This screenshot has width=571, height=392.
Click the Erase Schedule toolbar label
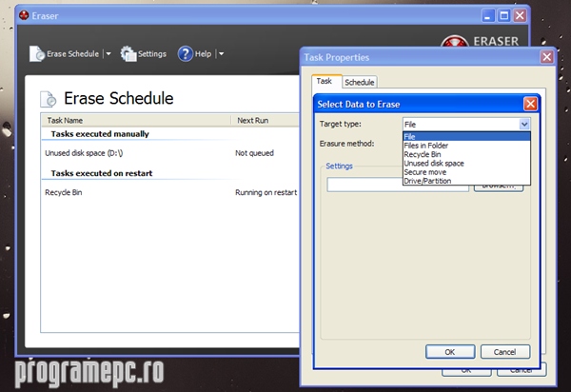pyautogui.click(x=73, y=54)
